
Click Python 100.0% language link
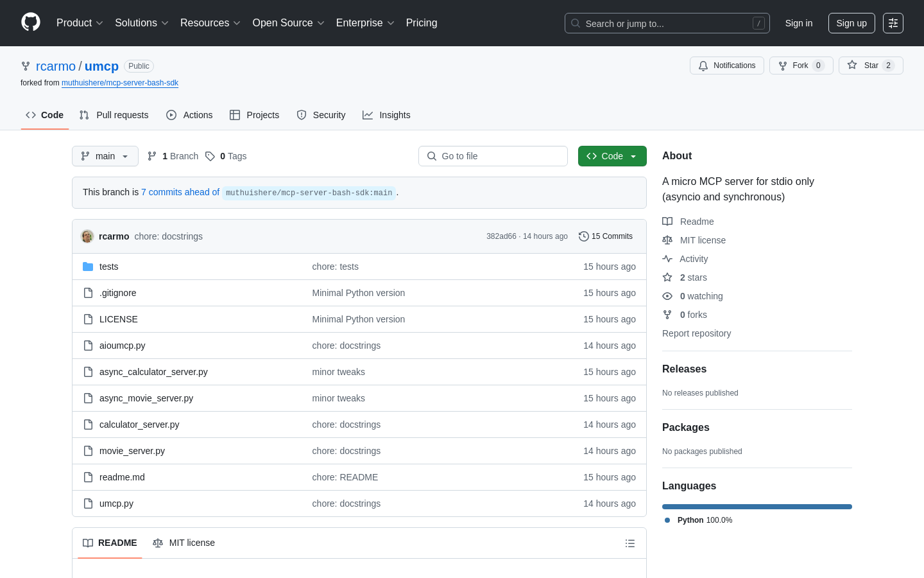tap(699, 520)
